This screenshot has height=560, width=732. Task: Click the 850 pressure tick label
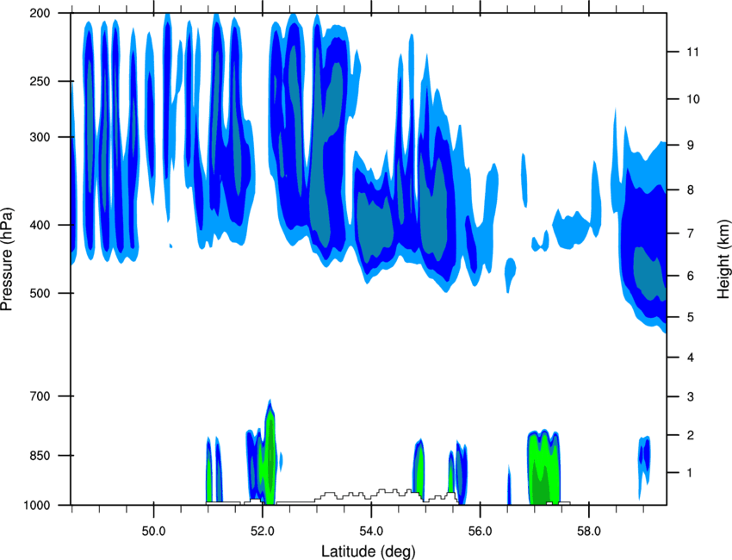click(40, 456)
